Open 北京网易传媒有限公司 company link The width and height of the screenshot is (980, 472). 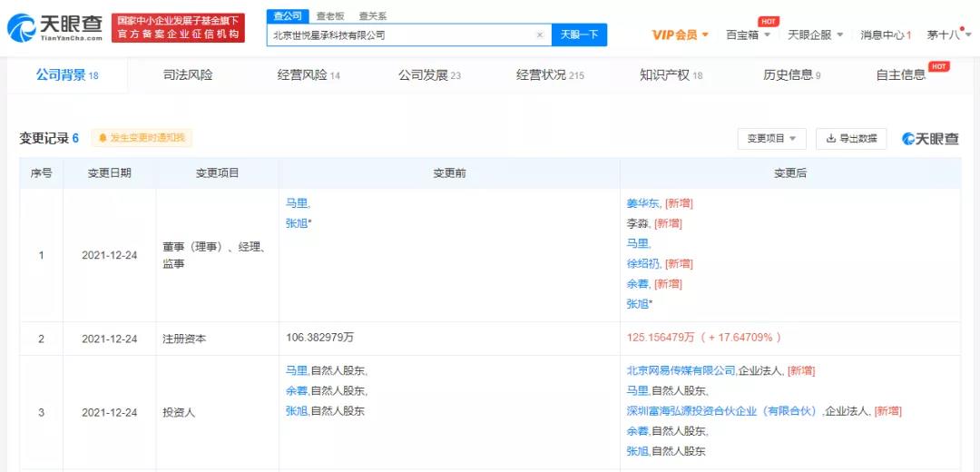pyautogui.click(x=681, y=371)
